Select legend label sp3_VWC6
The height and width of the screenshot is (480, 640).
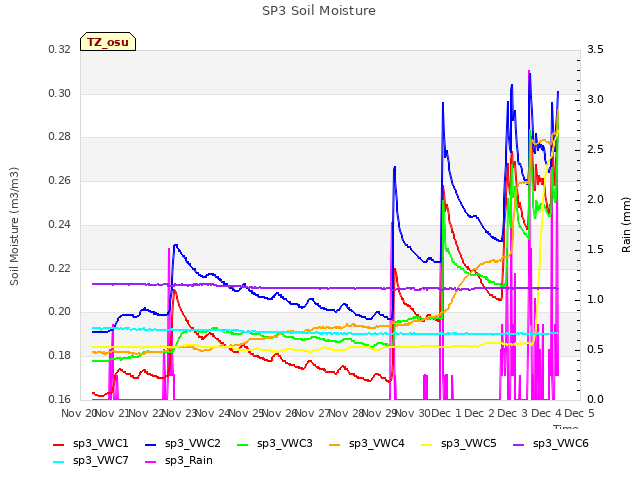pyautogui.click(x=560, y=444)
